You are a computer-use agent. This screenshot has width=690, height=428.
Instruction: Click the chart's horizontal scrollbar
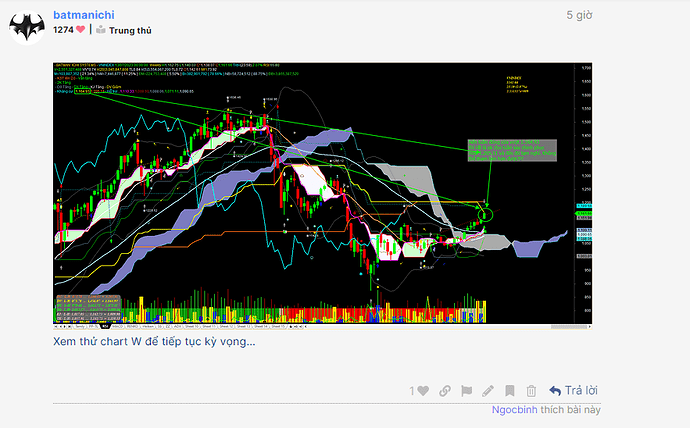click(x=570, y=327)
